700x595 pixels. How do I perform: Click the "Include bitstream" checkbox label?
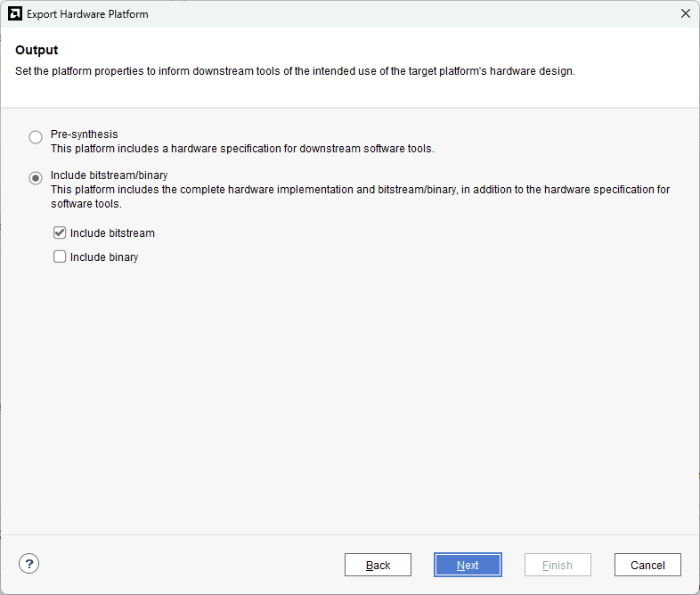click(x=112, y=233)
